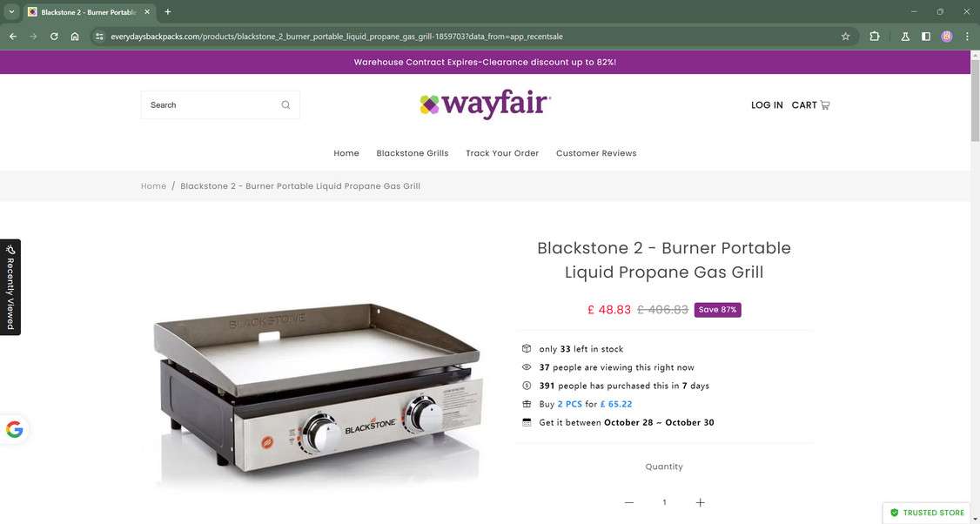Open Chrome profile avatar

(947, 37)
